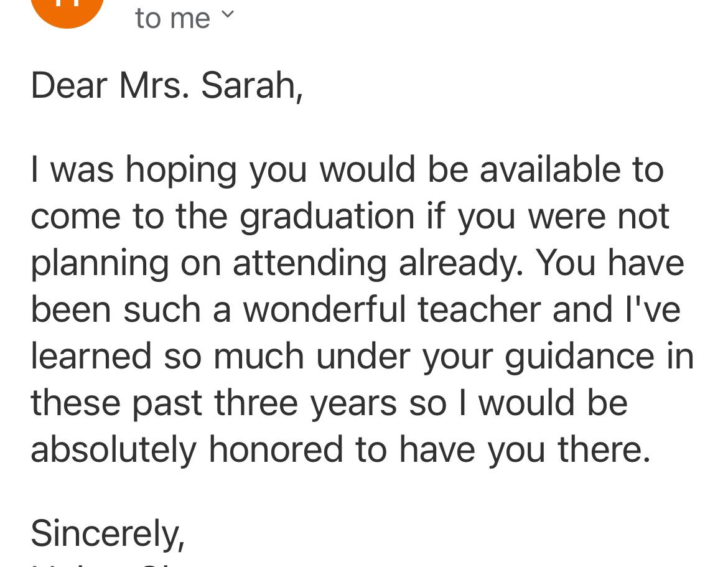The width and height of the screenshot is (728, 567).
Task: Click the word "there." ending the paragraph
Action: (604, 449)
